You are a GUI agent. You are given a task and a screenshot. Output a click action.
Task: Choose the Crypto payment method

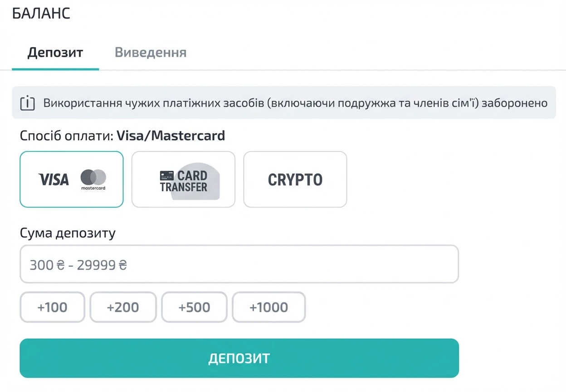click(x=295, y=179)
